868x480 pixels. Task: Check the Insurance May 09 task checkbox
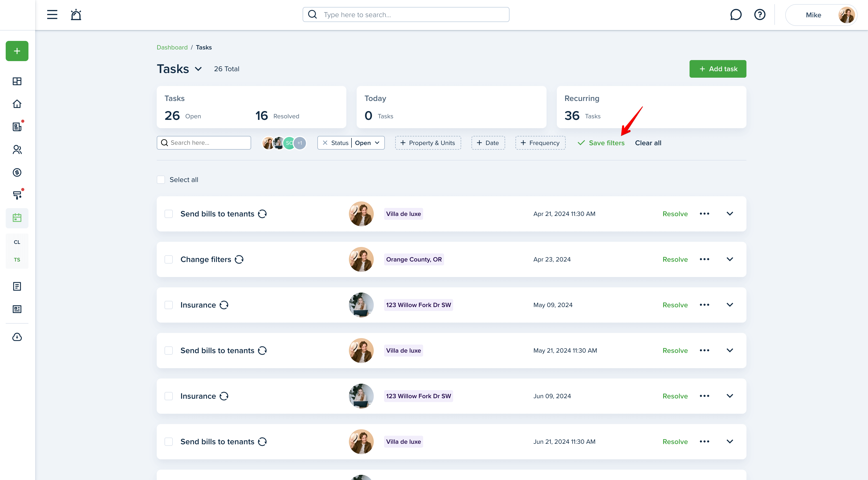168,305
